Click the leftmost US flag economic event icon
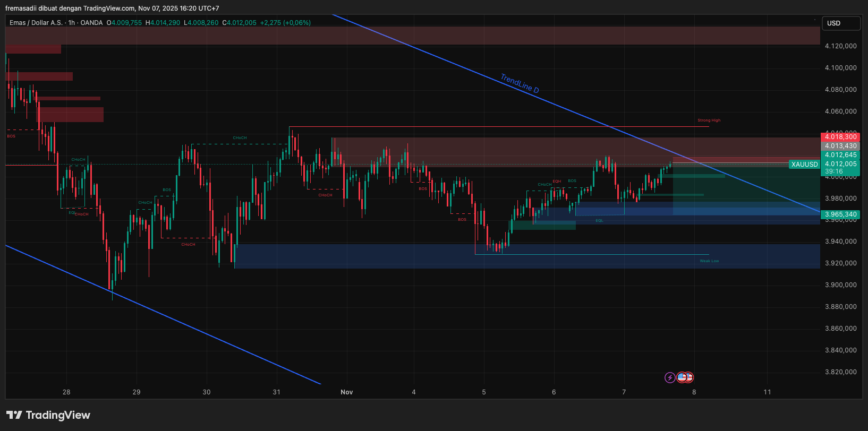The height and width of the screenshot is (431, 868). pyautogui.click(x=682, y=377)
